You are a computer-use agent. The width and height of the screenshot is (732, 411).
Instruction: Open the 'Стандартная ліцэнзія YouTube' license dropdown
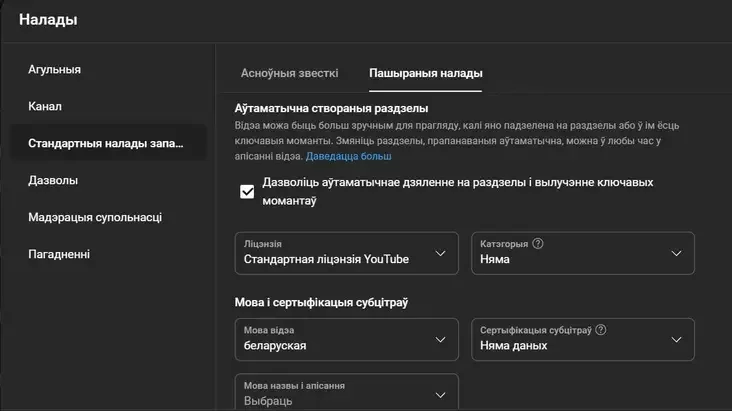pos(346,253)
